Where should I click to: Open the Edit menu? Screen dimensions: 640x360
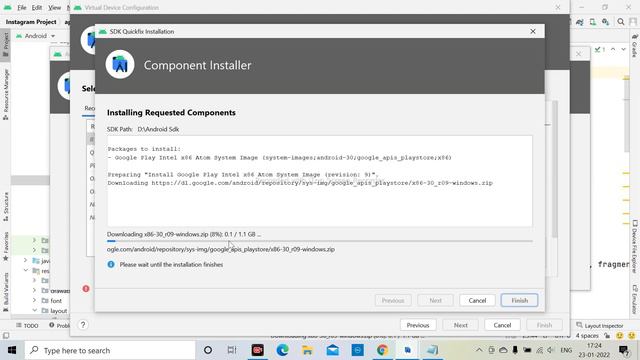(x=37, y=7)
